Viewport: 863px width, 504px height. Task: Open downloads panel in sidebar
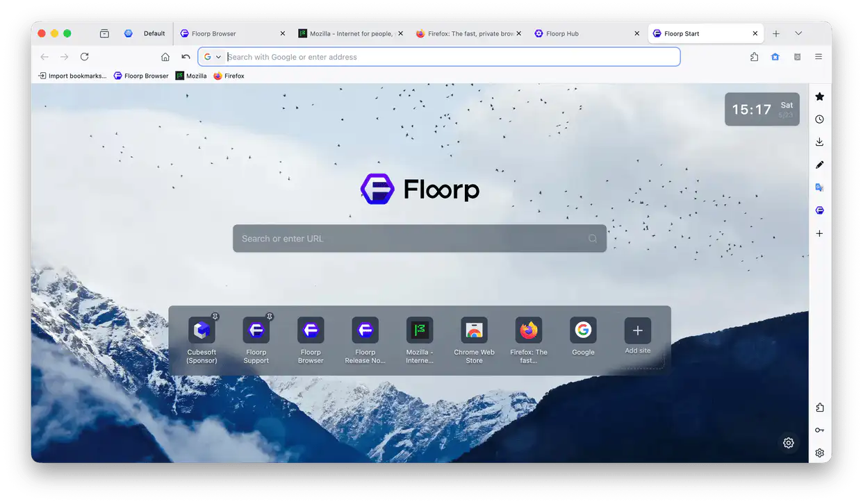pyautogui.click(x=820, y=142)
